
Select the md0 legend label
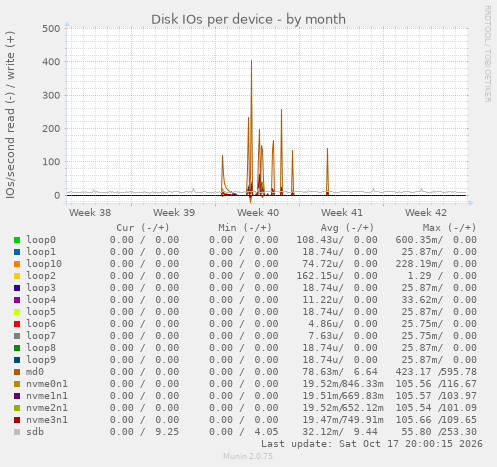(x=35, y=372)
